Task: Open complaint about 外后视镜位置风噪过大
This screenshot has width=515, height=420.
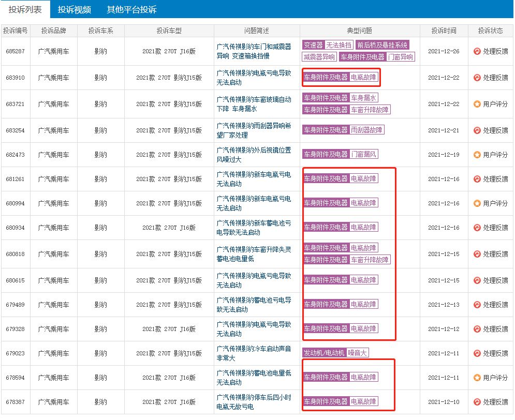Action: click(254, 155)
